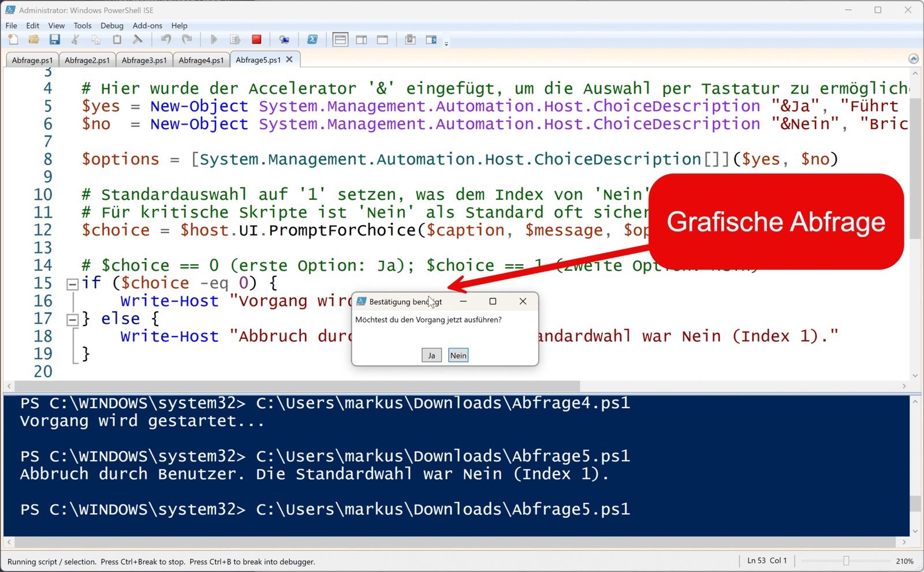Collapse the else block at line 17

(72, 318)
